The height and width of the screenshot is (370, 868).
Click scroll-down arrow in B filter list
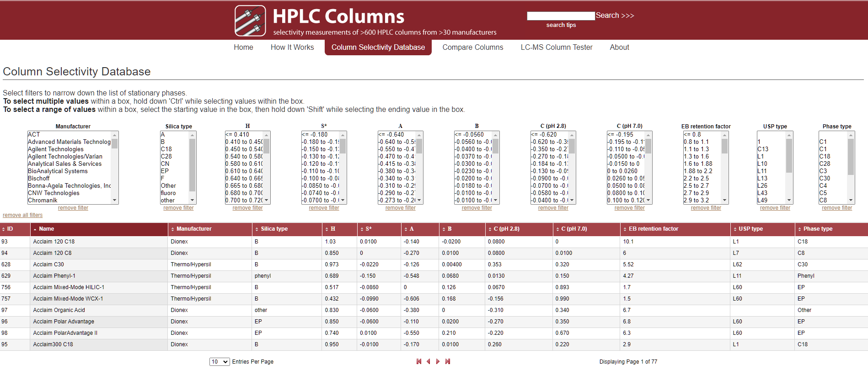coord(496,200)
